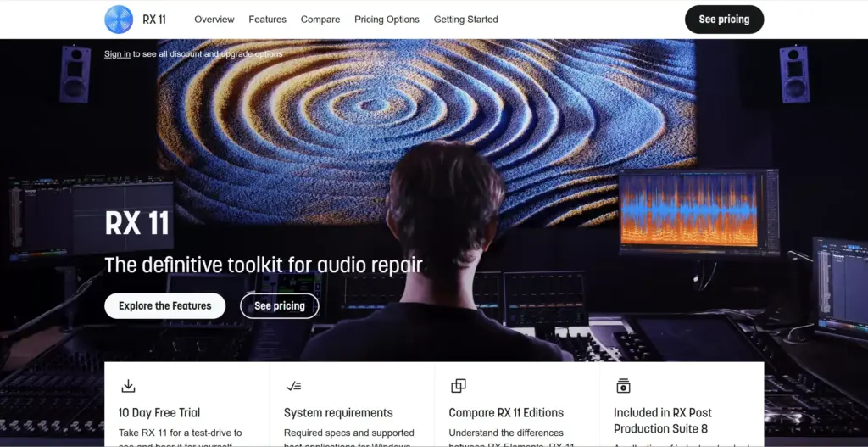The height and width of the screenshot is (447, 868).
Task: Select the Compare nav item
Action: pyautogui.click(x=320, y=20)
